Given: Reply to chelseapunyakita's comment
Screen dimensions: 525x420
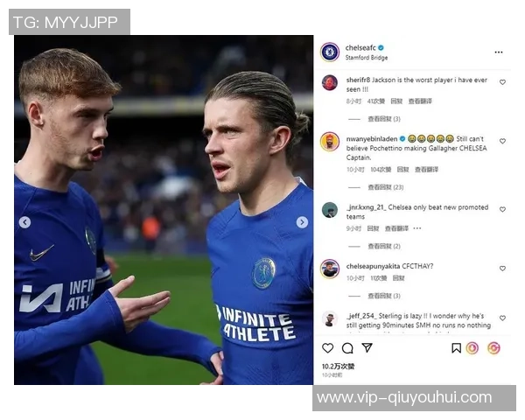Looking at the screenshot, I should click(398, 278).
